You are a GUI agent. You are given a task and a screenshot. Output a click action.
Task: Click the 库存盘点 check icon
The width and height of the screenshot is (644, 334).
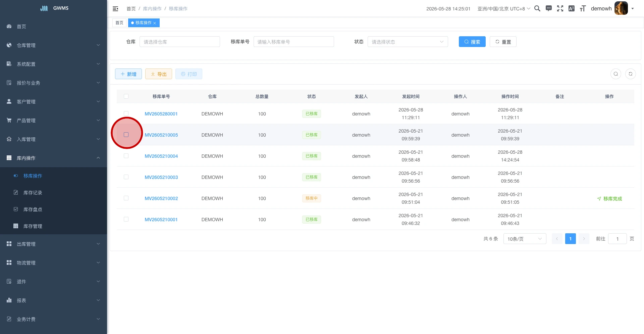pos(16,209)
